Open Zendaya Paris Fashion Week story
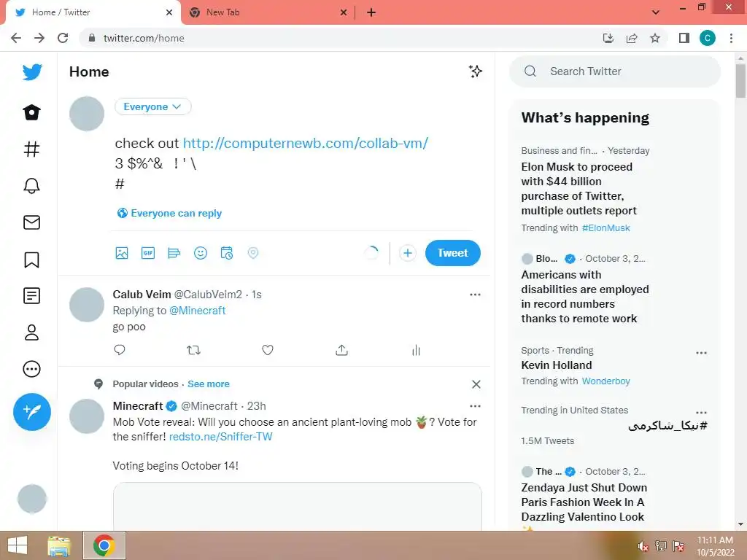 584,502
